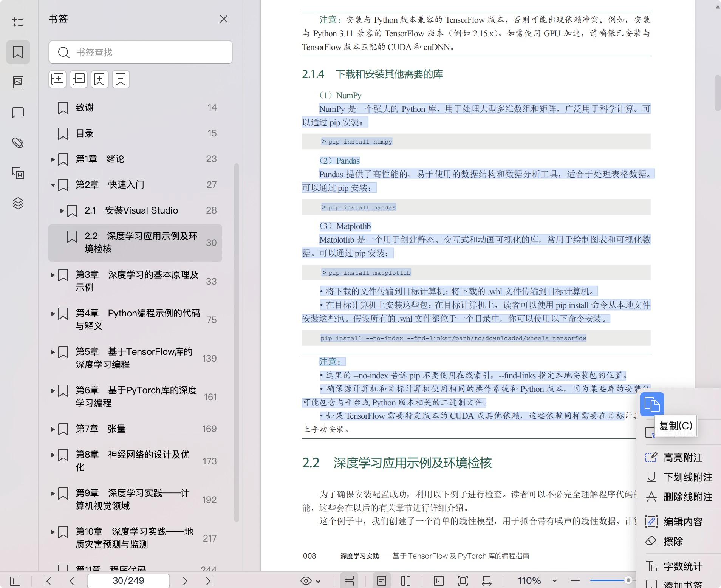Select the 目录 bookmark
The image size is (721, 588).
135,133
